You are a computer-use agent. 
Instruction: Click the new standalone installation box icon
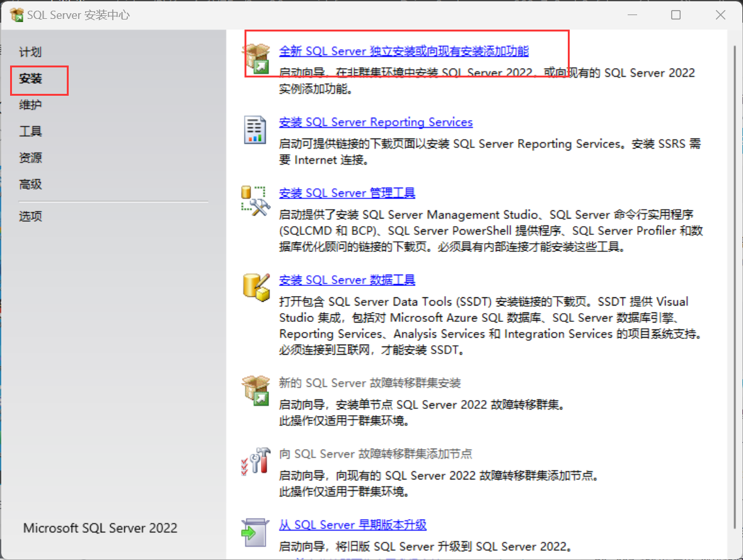click(x=256, y=59)
